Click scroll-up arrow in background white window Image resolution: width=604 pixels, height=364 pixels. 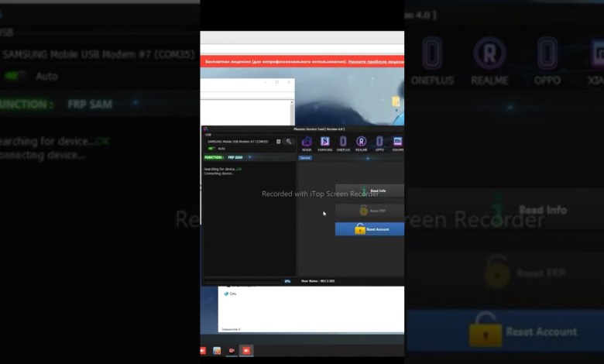point(292,102)
